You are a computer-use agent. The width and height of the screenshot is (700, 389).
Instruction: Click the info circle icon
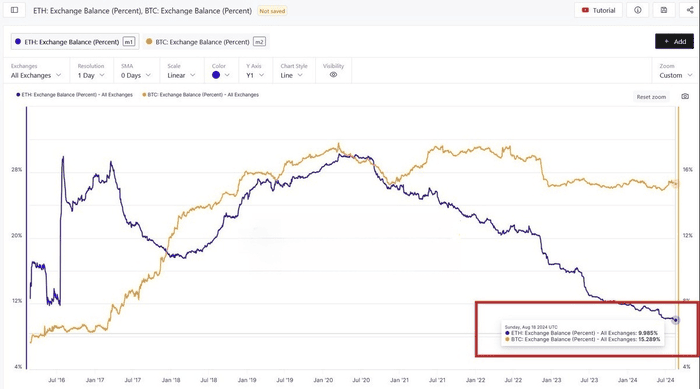pyautogui.click(x=638, y=10)
